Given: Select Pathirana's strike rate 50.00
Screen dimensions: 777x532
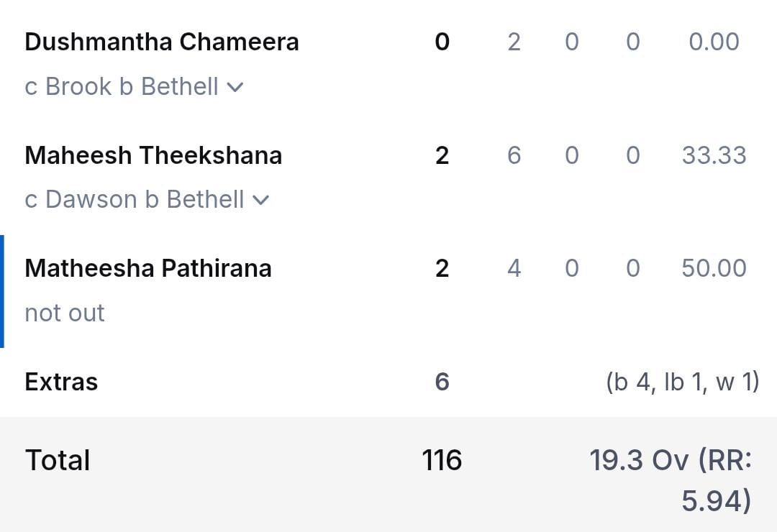Looking at the screenshot, I should point(714,268).
